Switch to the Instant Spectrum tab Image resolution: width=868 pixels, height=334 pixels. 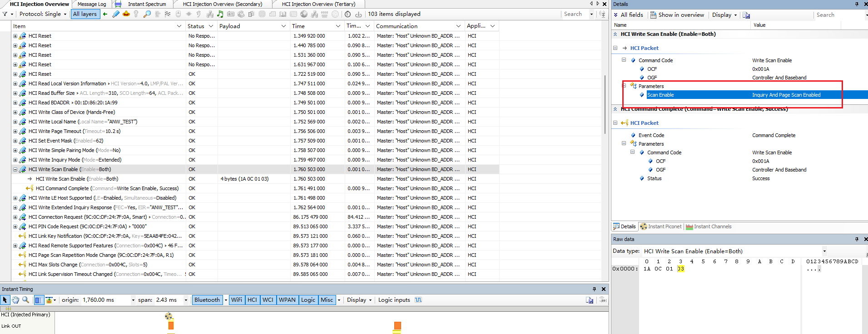[147, 4]
